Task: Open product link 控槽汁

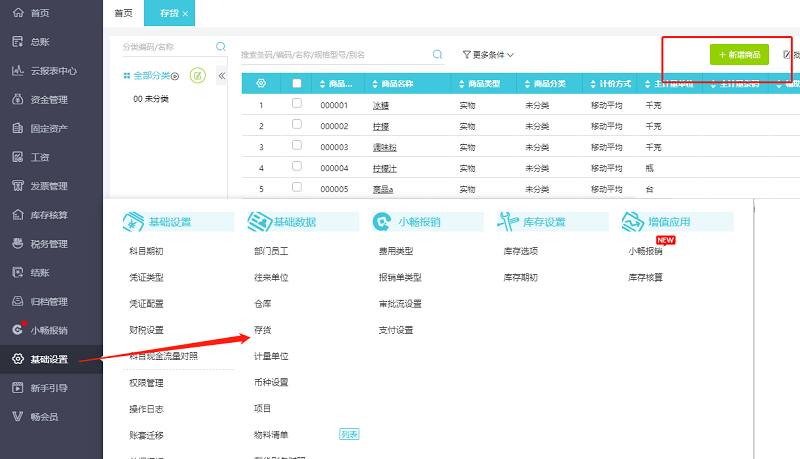Action: click(x=385, y=168)
